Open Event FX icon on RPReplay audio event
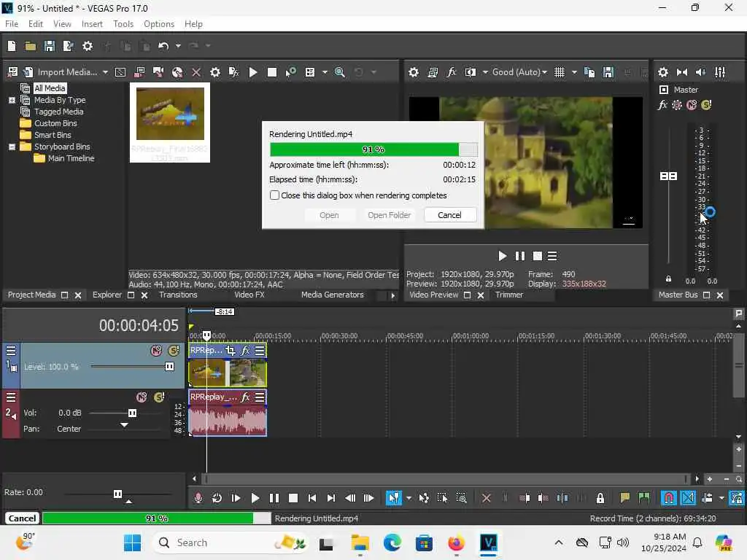Image resolution: width=747 pixels, height=560 pixels. point(245,397)
